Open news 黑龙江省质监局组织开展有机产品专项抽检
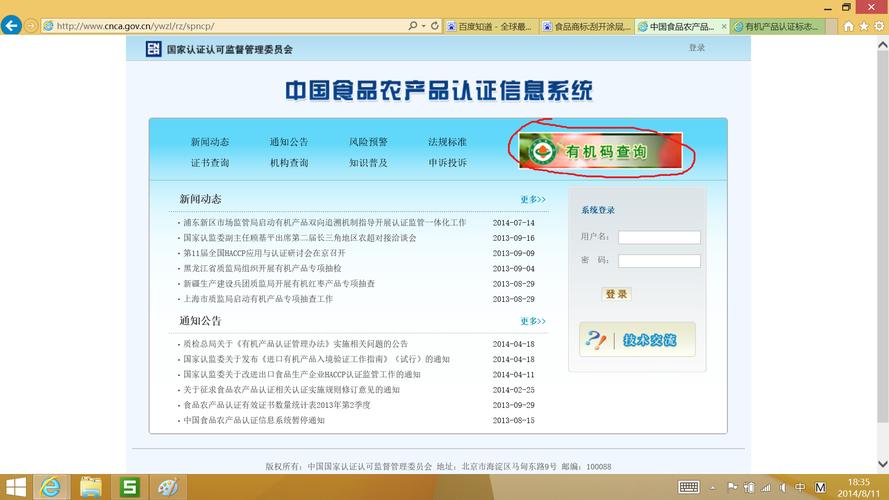 point(262,269)
